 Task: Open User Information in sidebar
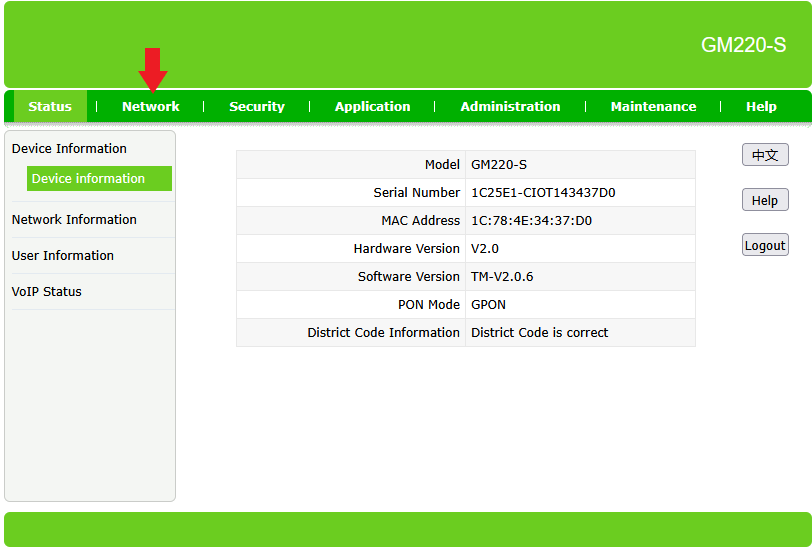point(63,255)
